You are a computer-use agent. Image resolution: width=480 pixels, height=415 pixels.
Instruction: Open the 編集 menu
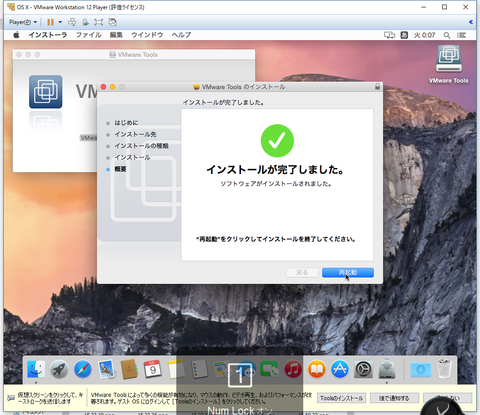pyautogui.click(x=116, y=35)
